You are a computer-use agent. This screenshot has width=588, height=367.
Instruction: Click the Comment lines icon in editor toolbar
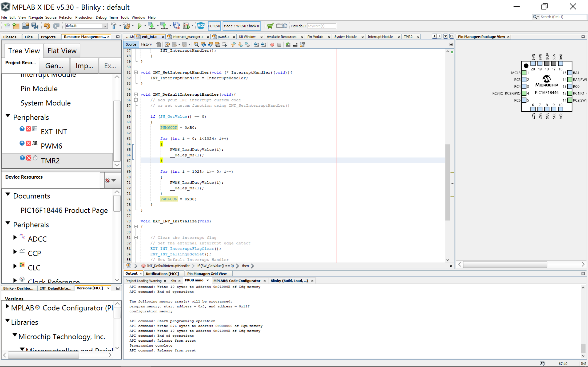288,44
